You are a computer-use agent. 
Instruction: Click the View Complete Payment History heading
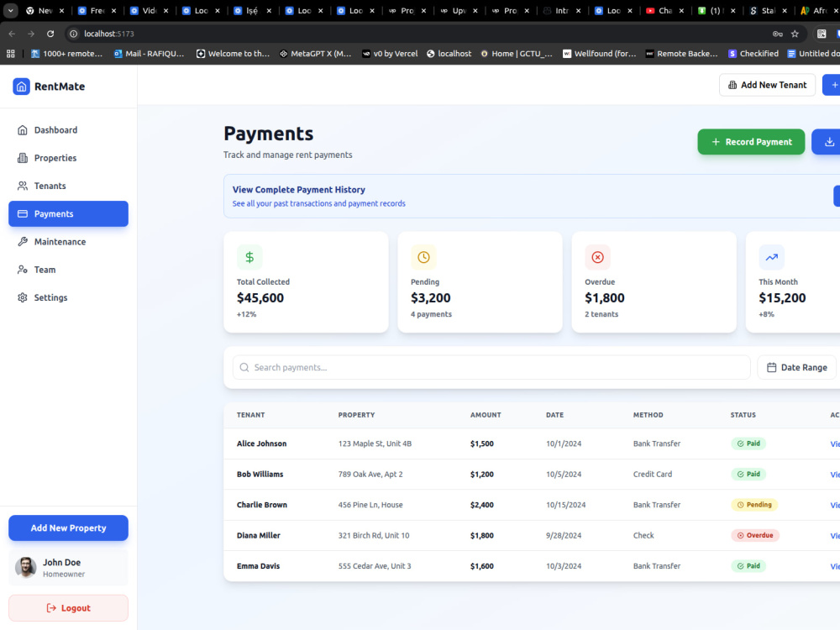click(299, 190)
